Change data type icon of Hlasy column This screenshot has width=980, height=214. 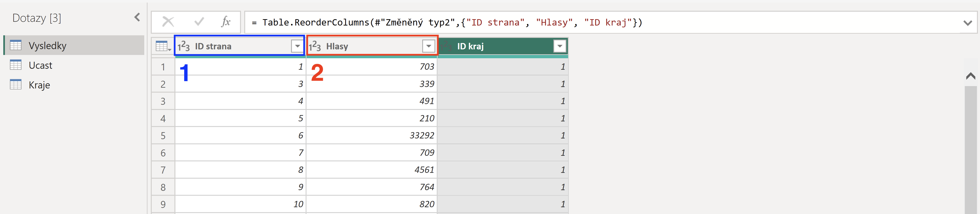(x=315, y=46)
